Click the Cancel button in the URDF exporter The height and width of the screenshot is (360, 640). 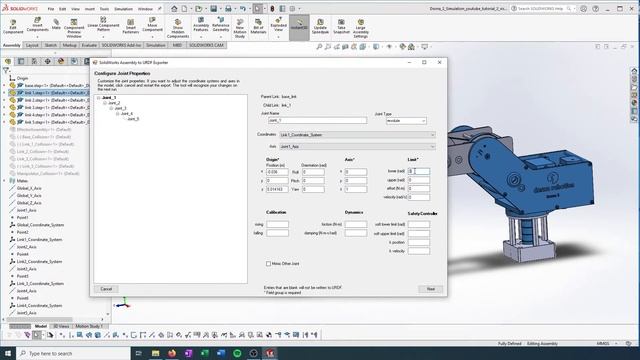106,289
